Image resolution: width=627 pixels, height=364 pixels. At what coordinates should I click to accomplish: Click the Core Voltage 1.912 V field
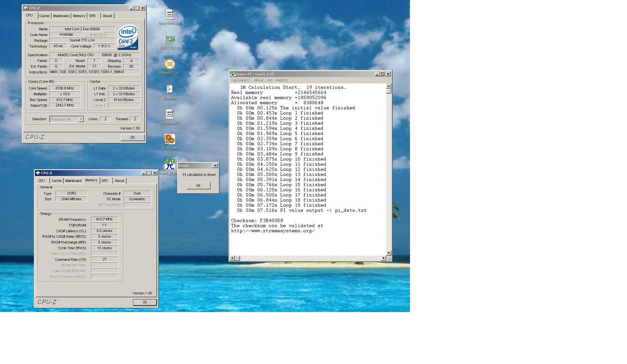(104, 46)
